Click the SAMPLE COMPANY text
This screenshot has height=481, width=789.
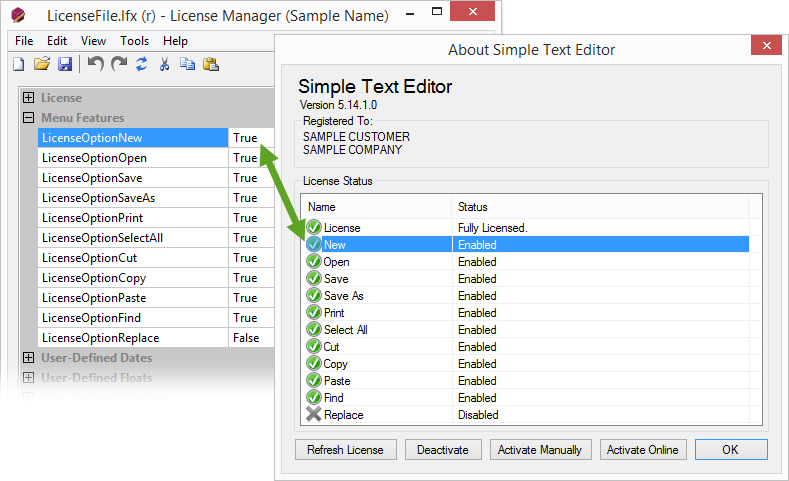click(352, 150)
